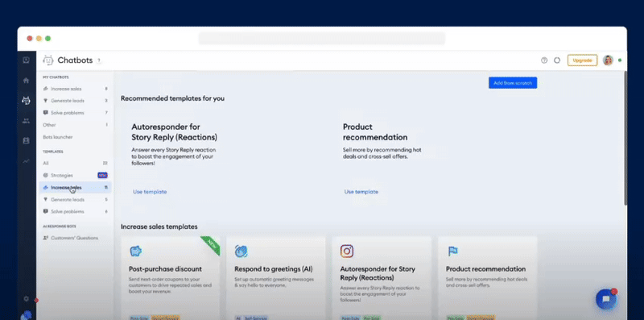Open the Respond to greetings (AI) template card
644x320 pixels.
pyautogui.click(x=276, y=278)
